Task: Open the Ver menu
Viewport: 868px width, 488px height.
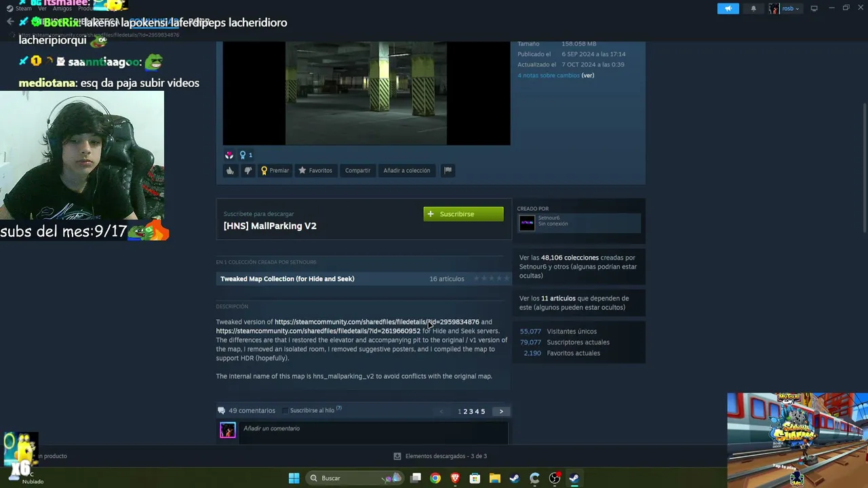Action: pos(42,9)
